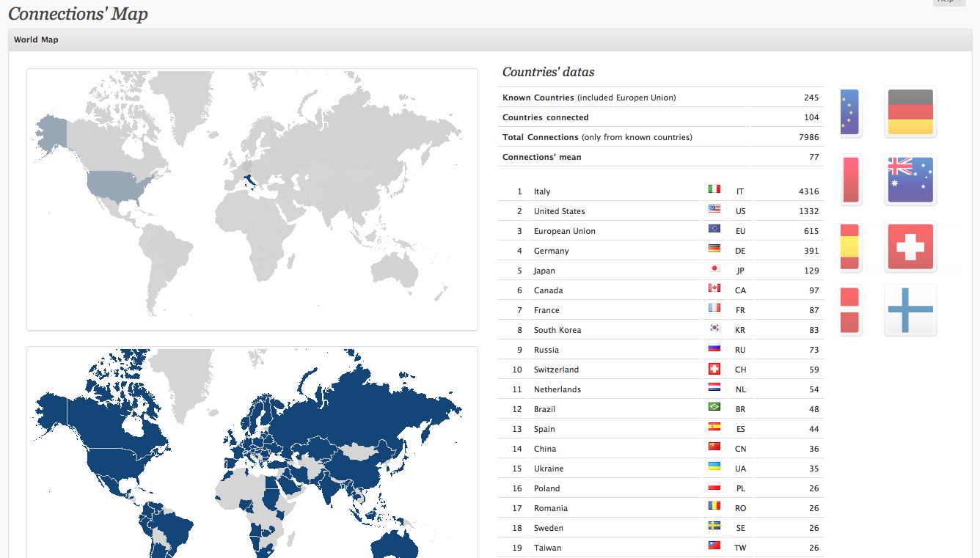The height and width of the screenshot is (558, 980).
Task: Select the 'Countries' datas' heading
Action: point(548,72)
